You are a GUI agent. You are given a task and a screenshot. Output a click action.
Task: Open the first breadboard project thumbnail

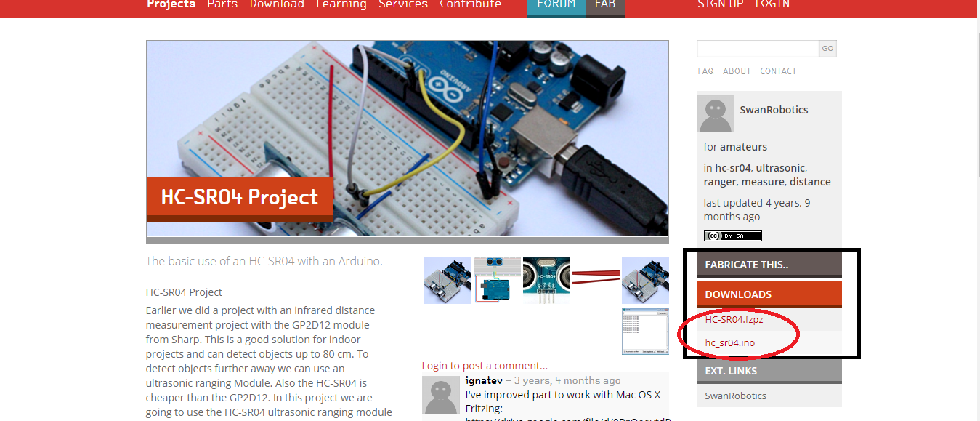pyautogui.click(x=448, y=279)
